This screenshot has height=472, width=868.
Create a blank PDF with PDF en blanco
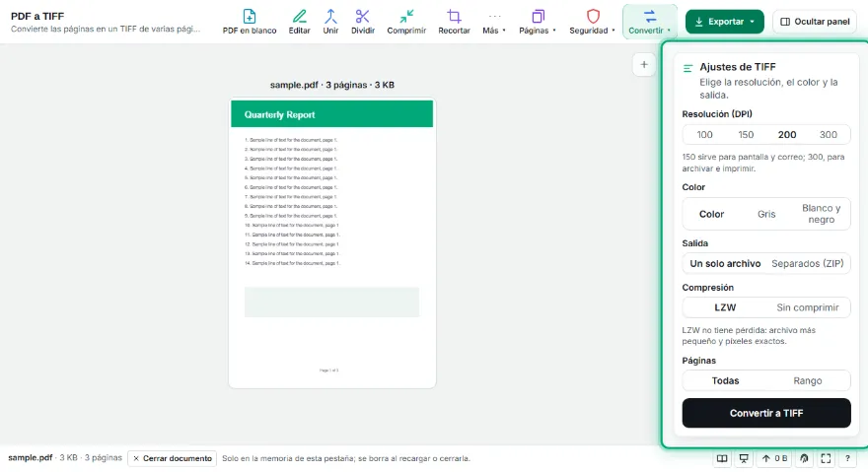(250, 22)
